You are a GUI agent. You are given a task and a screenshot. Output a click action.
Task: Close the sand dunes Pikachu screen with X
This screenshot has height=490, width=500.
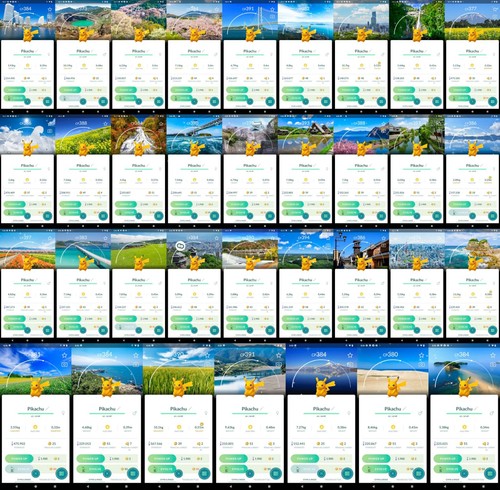click(x=393, y=473)
